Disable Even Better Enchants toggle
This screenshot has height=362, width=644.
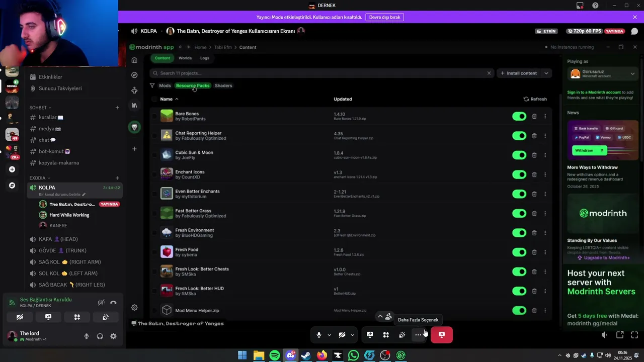519,194
